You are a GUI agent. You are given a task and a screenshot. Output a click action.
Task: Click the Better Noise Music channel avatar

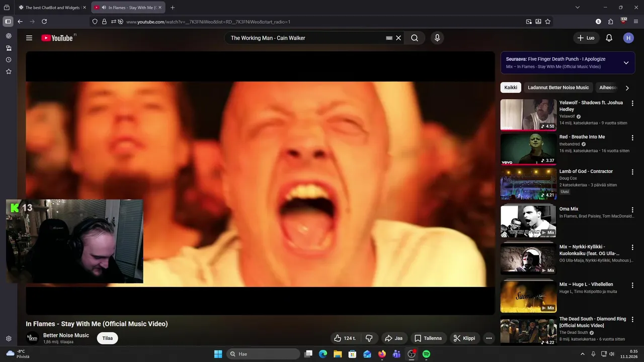click(x=32, y=338)
